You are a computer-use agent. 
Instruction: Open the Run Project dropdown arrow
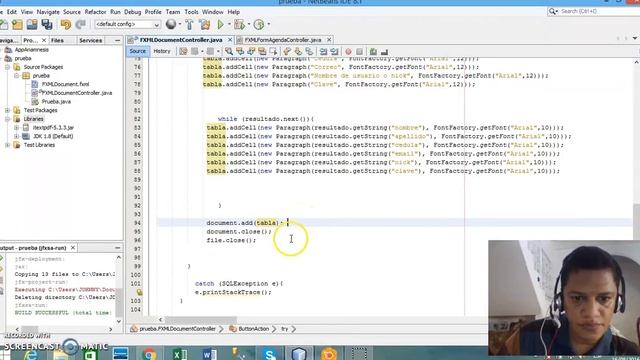click(229, 24)
